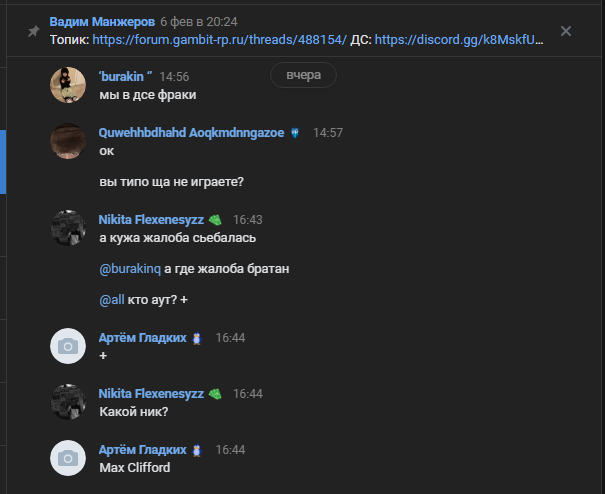Open Вадим Манжеров profile from pinned message
This screenshot has height=494, width=605.
[x=102, y=22]
